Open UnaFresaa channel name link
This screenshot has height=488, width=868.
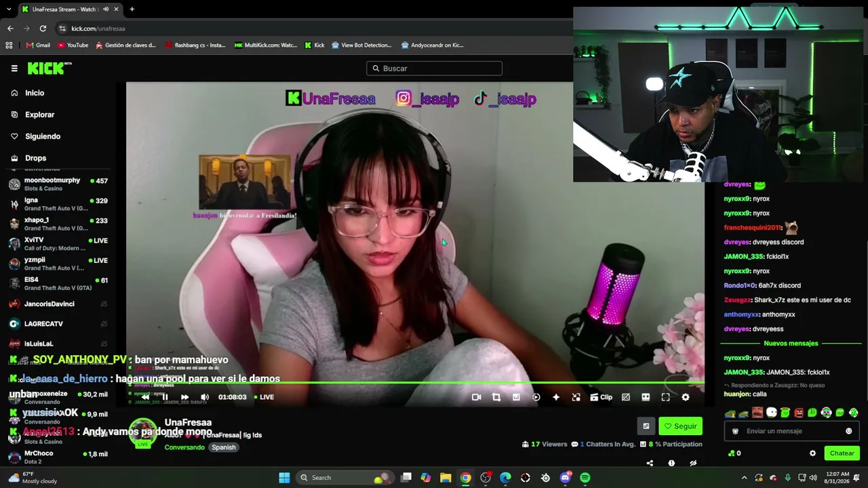tap(188, 423)
